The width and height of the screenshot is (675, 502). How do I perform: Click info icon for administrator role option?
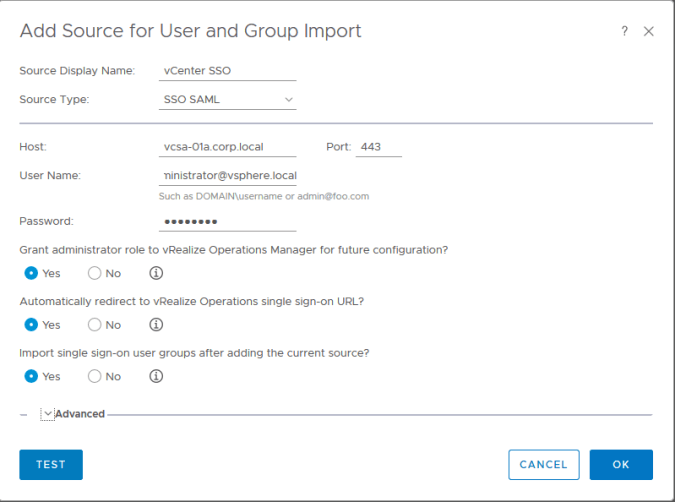point(156,273)
